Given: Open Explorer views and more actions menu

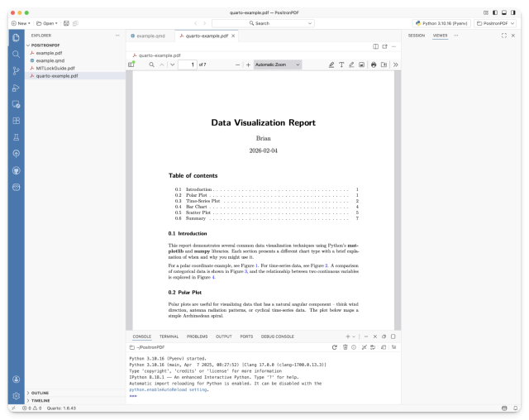Looking at the screenshot, I should pos(117,36).
